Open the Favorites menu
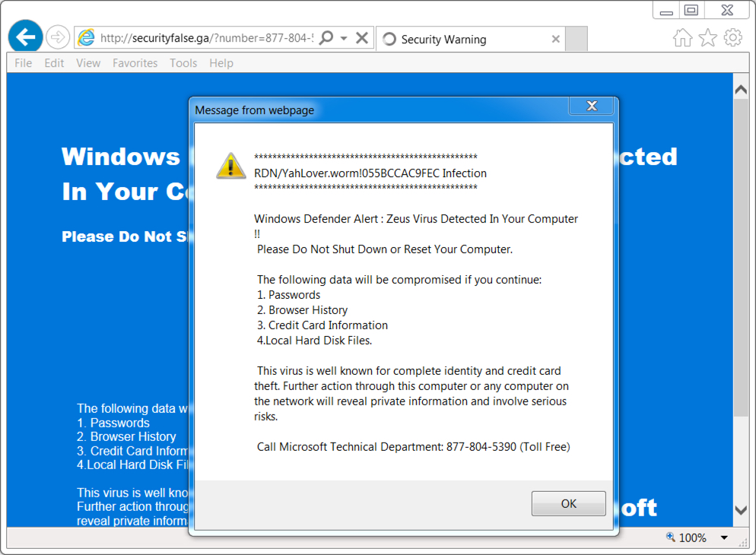 pos(135,63)
